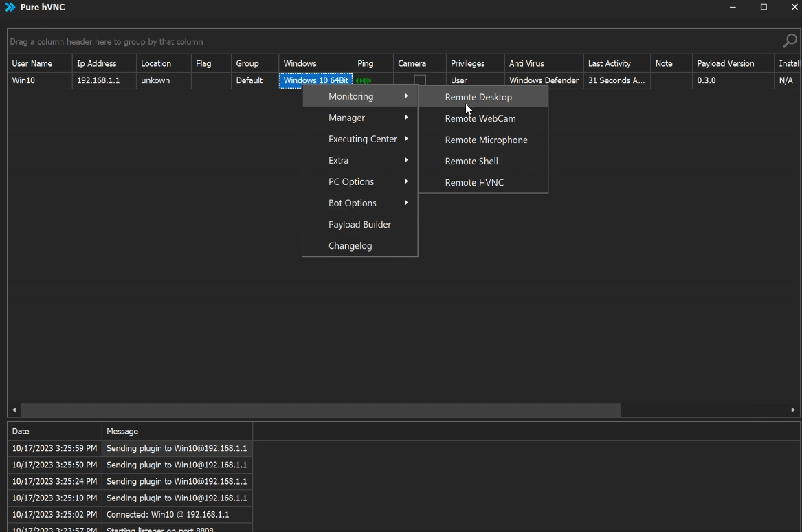
Task: Expand the PC Options submenu arrow
Action: 406,181
